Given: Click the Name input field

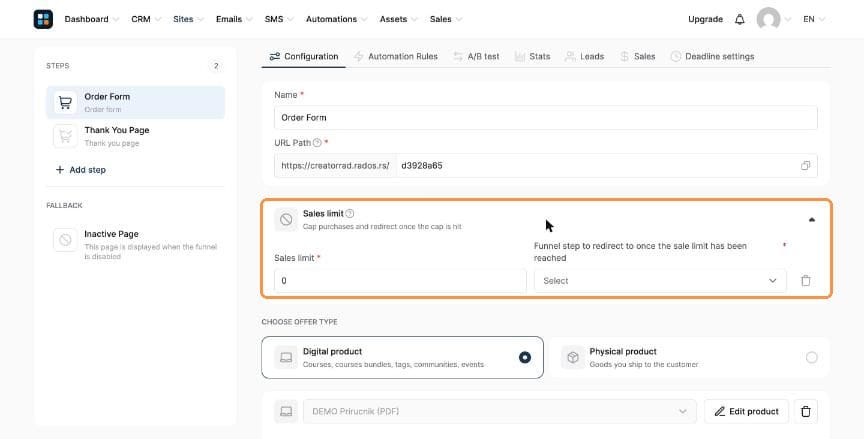Looking at the screenshot, I should pyautogui.click(x=546, y=118).
